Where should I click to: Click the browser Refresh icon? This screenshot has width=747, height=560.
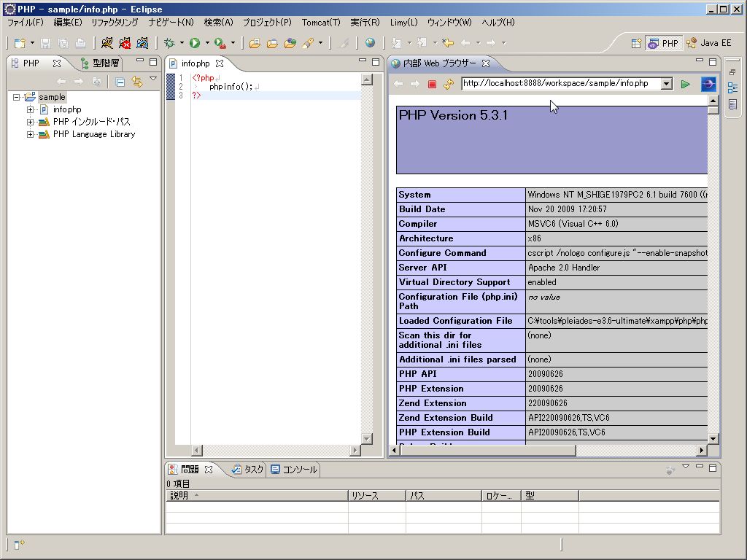pos(449,85)
